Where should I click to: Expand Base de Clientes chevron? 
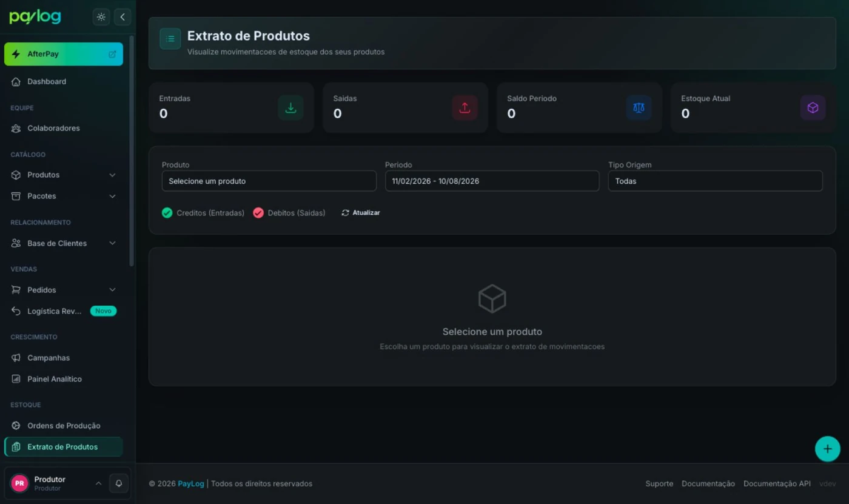tap(112, 243)
